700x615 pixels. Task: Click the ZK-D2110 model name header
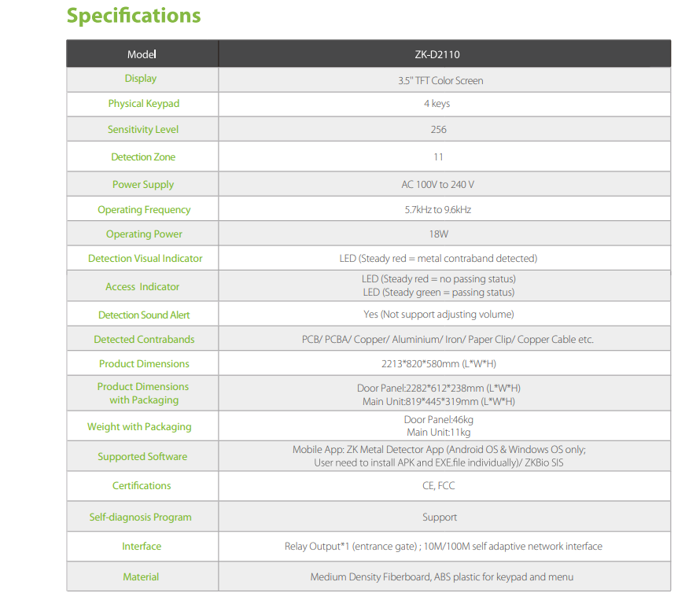coord(437,54)
